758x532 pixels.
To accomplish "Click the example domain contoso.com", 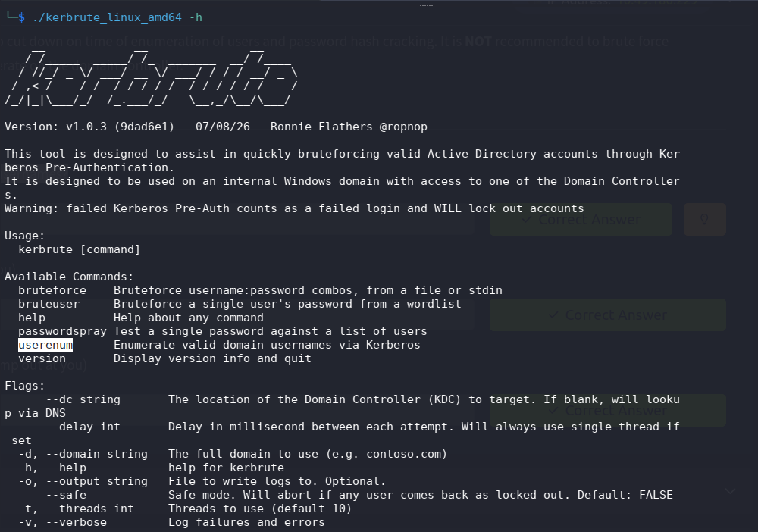I will point(404,454).
